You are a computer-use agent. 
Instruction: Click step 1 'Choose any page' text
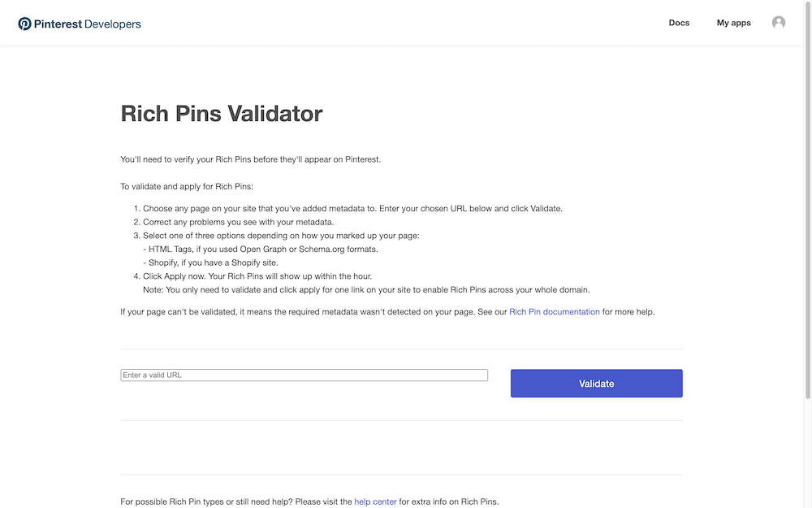[x=352, y=208]
